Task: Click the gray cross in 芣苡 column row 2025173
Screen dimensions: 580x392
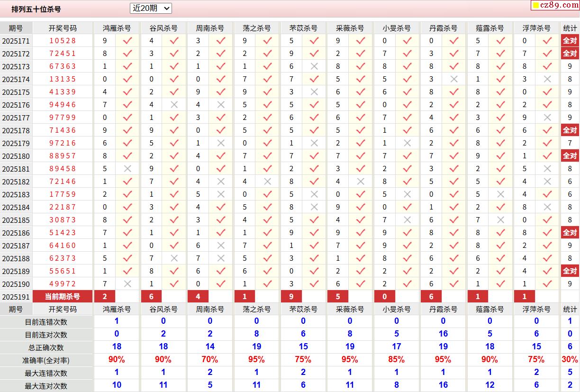Action: pos(314,66)
